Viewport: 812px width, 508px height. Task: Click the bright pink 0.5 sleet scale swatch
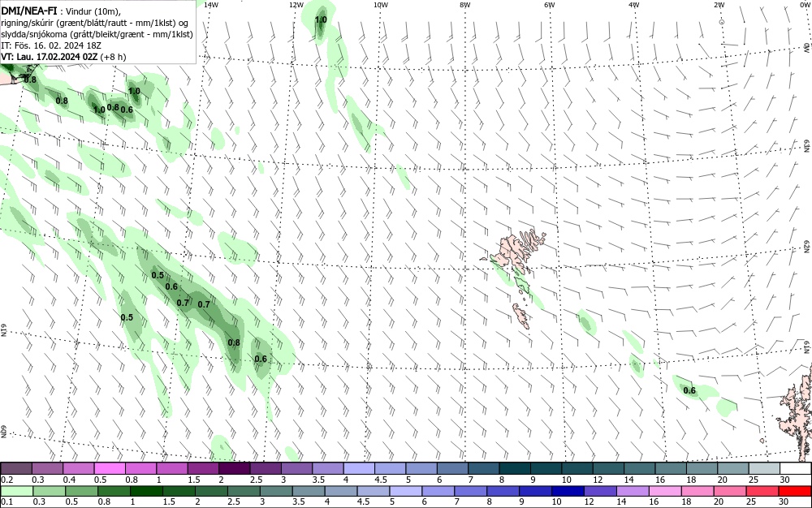point(110,468)
